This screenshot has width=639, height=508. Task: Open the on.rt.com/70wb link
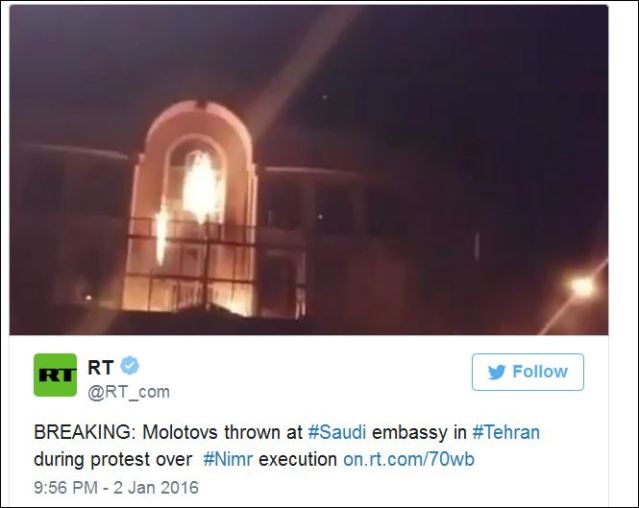point(409,459)
